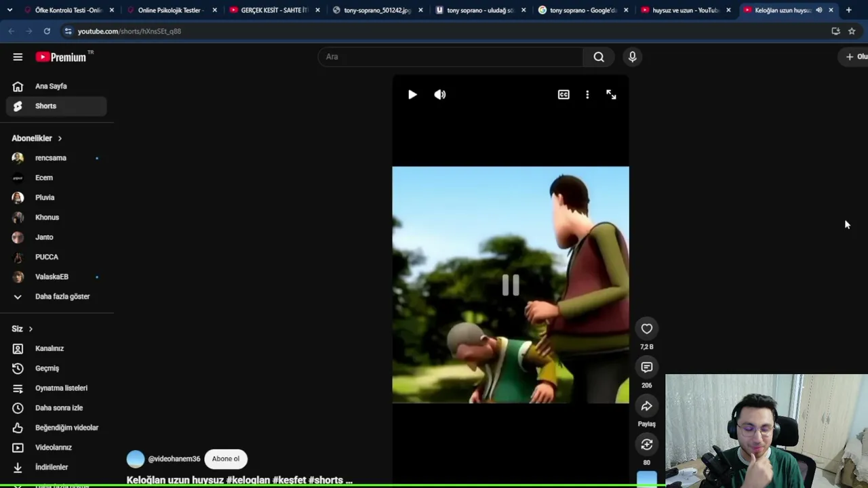The width and height of the screenshot is (868, 488).
Task: Switch to the Öfke Kontrolü Testi tab
Action: [68, 10]
